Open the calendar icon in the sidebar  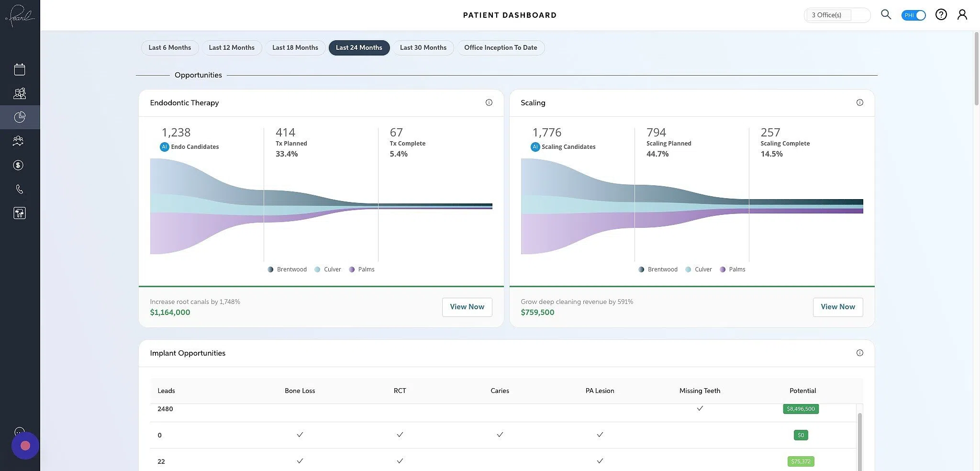19,69
